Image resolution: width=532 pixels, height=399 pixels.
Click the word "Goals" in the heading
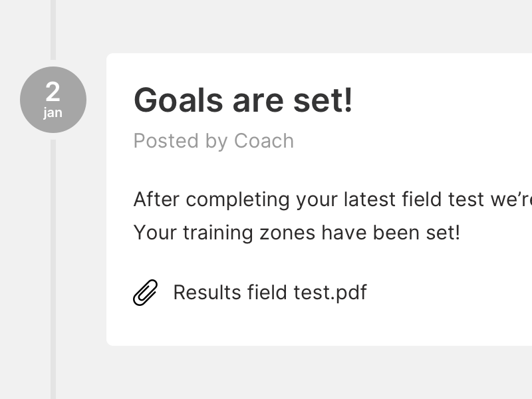(x=178, y=101)
